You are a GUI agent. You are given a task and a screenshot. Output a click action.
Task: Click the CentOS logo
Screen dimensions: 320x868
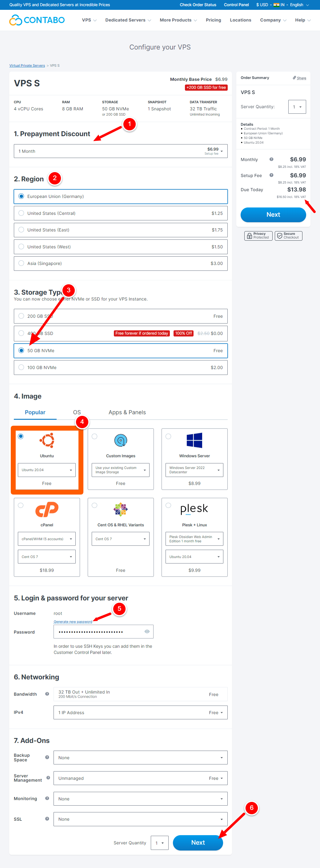[x=121, y=510]
